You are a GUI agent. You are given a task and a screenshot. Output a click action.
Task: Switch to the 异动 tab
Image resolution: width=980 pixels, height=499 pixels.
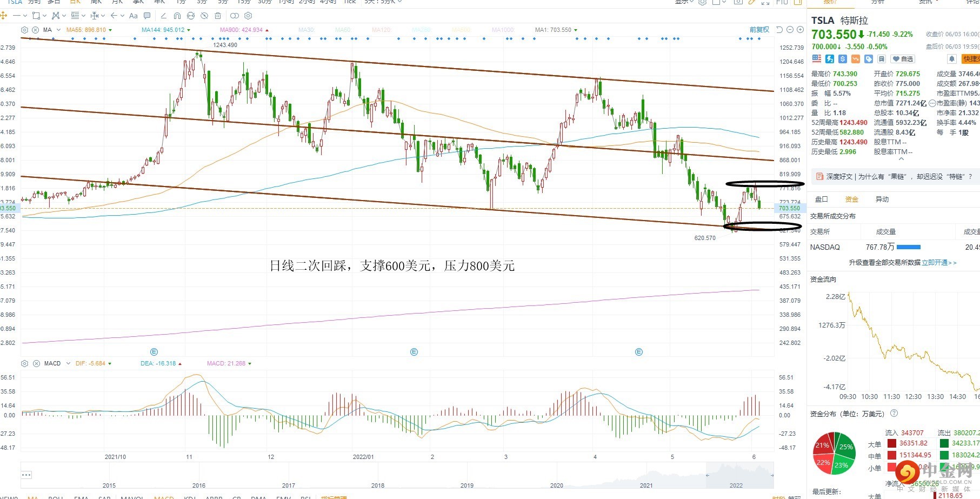882,199
